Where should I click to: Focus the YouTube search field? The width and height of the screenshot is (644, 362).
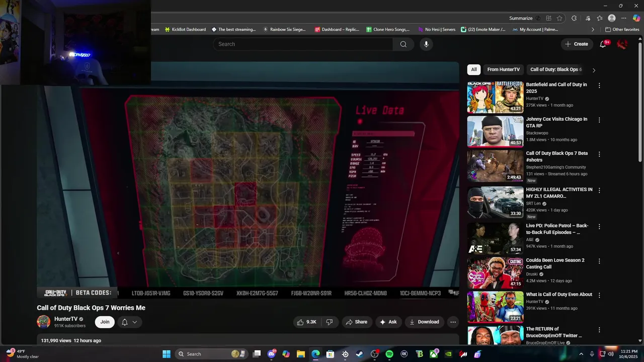[x=303, y=44]
